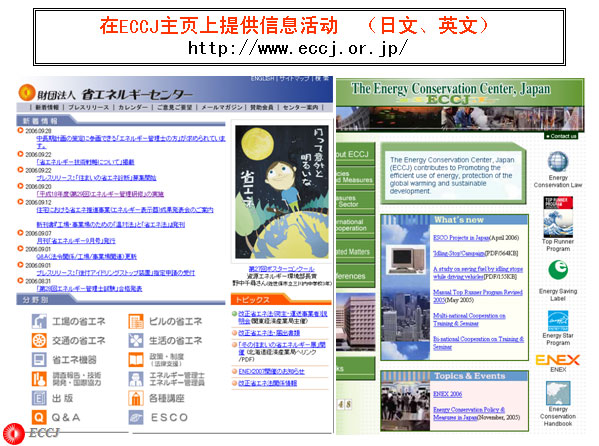Open Manual Top Runner Program Revised link

coord(478,296)
